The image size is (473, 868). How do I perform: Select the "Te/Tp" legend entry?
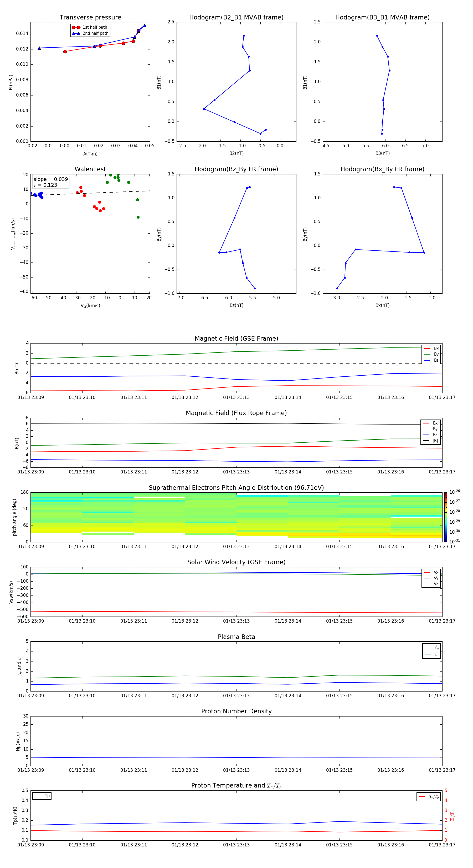point(429,796)
